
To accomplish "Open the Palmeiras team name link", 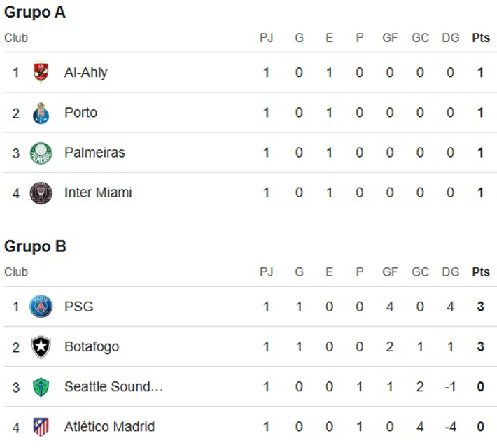I will [x=94, y=153].
